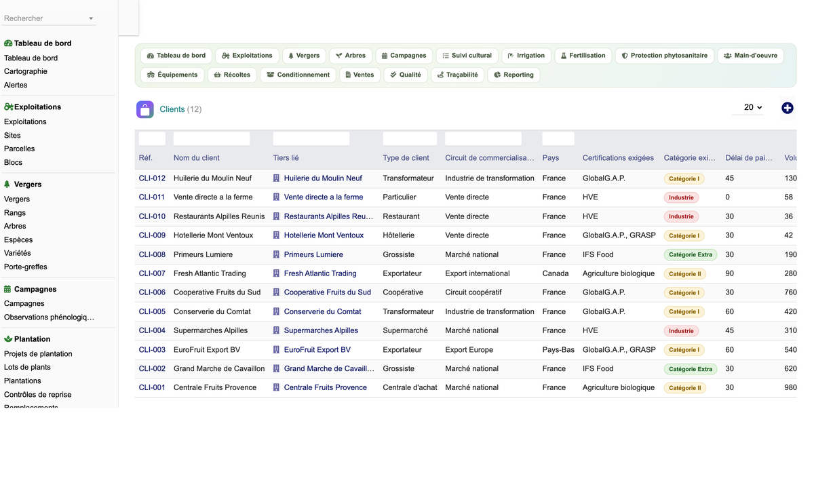
Task: Click the Pays filter field
Action: (x=558, y=139)
